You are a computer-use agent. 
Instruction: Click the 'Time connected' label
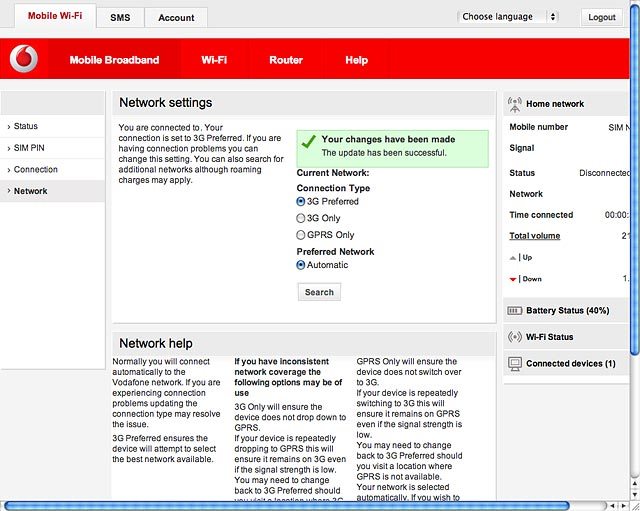[x=541, y=215]
